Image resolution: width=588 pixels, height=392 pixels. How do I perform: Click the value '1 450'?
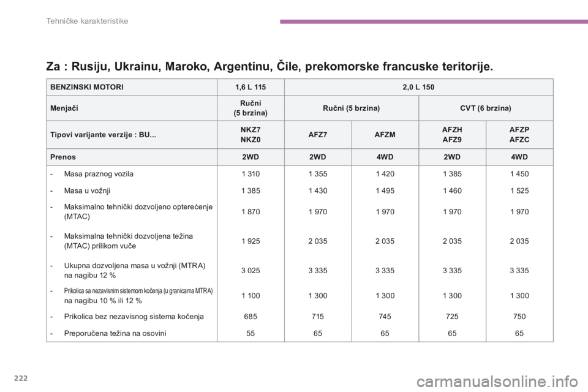tap(519, 174)
